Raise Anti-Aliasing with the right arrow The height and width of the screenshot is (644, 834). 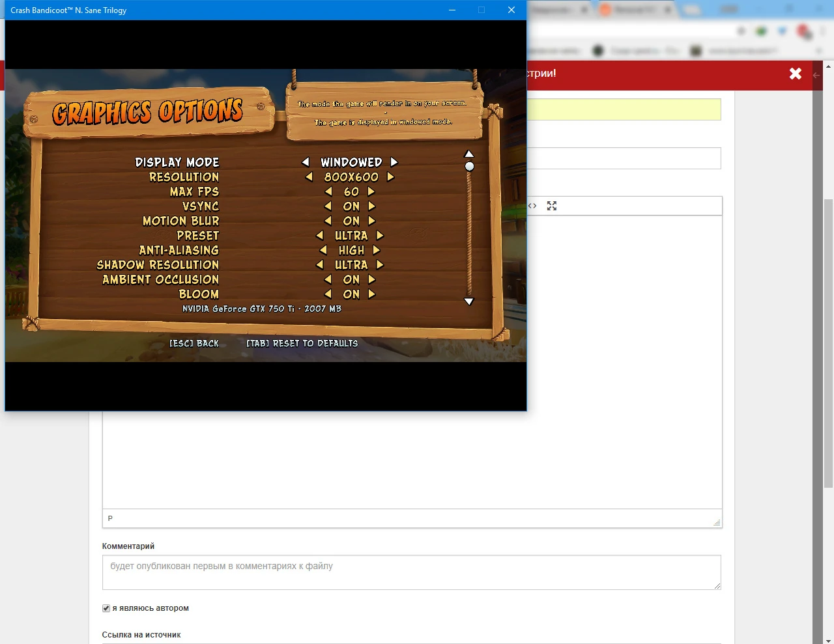[x=377, y=250]
